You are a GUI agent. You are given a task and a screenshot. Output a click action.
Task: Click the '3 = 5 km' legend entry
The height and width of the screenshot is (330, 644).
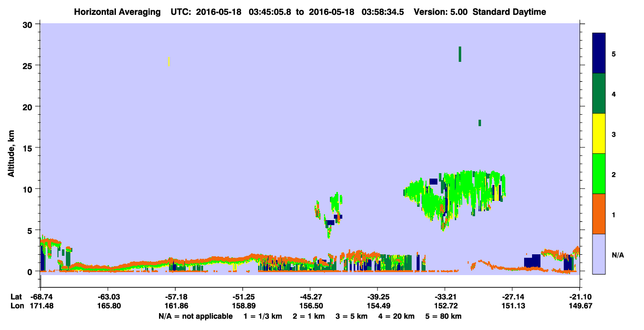(x=351, y=316)
